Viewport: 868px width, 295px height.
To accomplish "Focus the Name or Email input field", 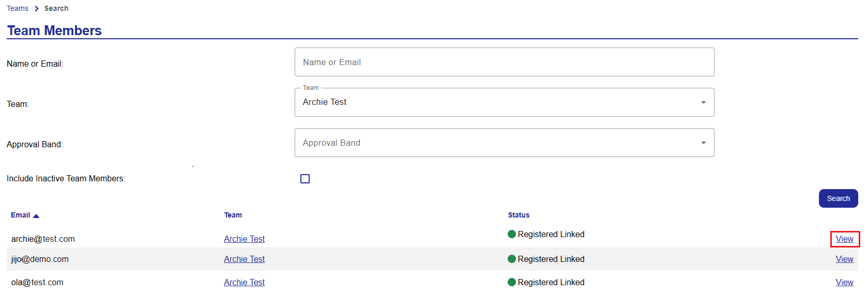I will (504, 62).
